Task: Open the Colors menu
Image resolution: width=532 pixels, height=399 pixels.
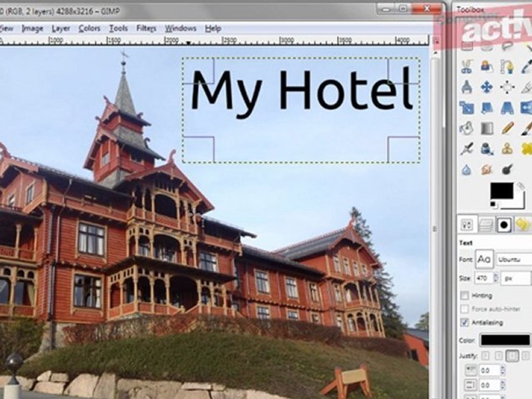Action: 90,28
